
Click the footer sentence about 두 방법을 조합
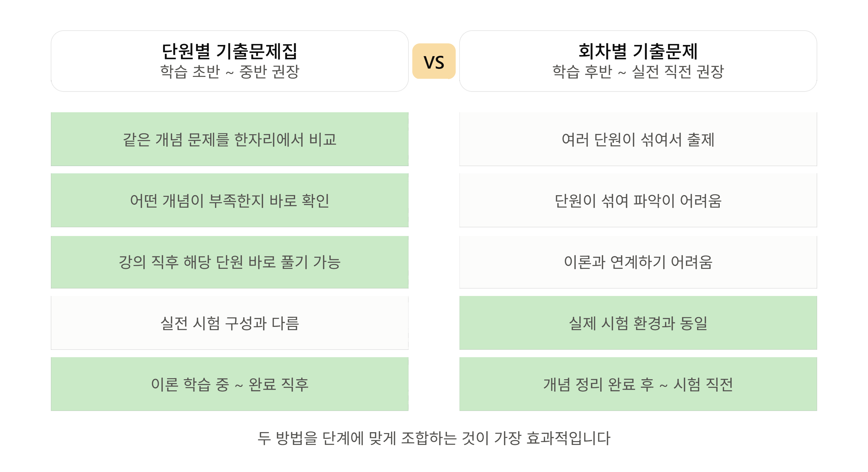434,438
